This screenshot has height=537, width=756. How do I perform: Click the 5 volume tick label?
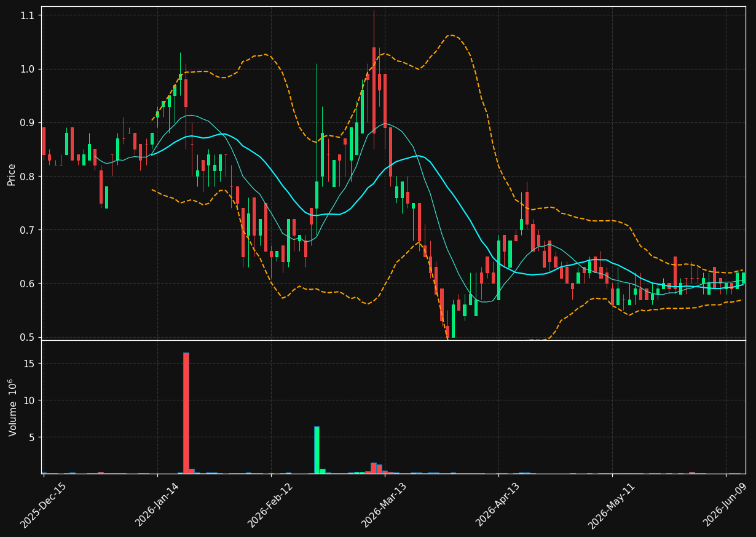point(33,437)
